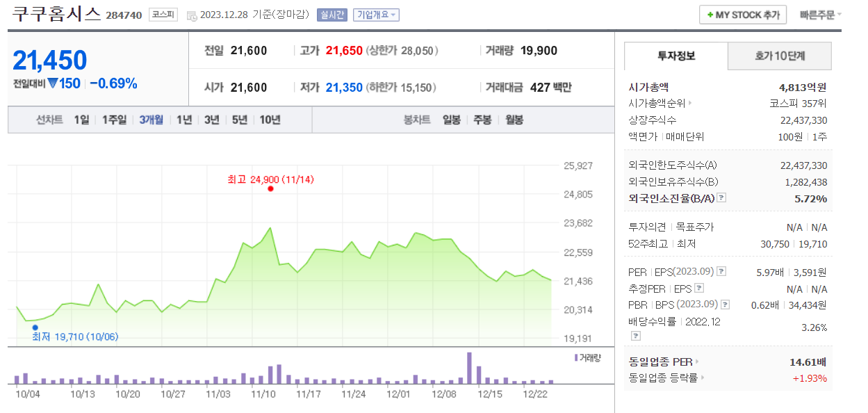Screen dimensions: 868x413
Task: Click the 동일업종 PER value 14.61배
Action: (x=808, y=362)
